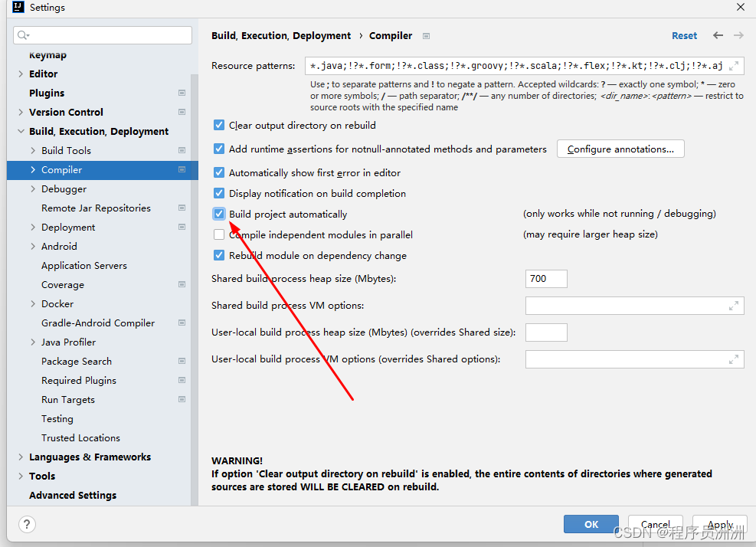Image resolution: width=756 pixels, height=547 pixels.
Task: Expand the Shared build process VM options field
Action: (734, 306)
